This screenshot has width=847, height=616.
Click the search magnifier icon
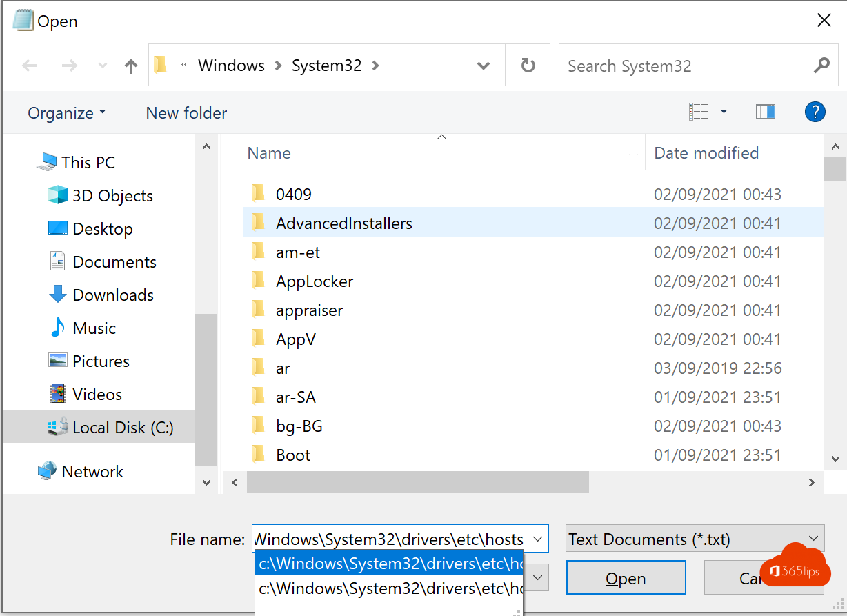pos(821,65)
